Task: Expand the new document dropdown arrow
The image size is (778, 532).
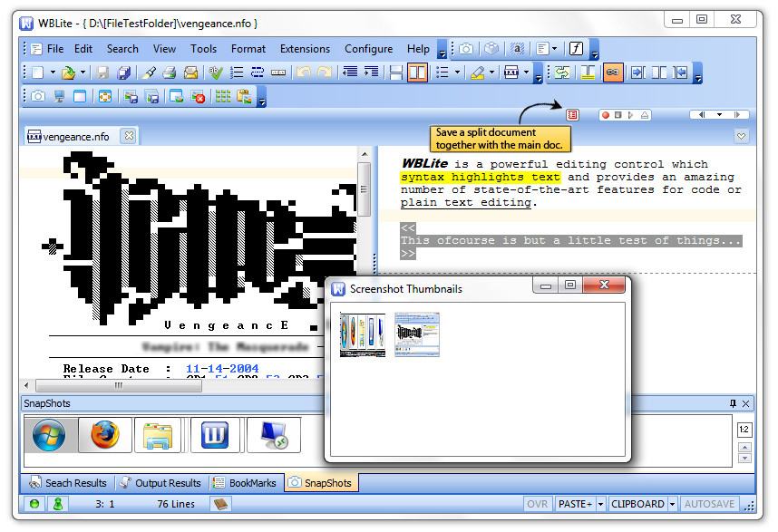Action: (53, 73)
